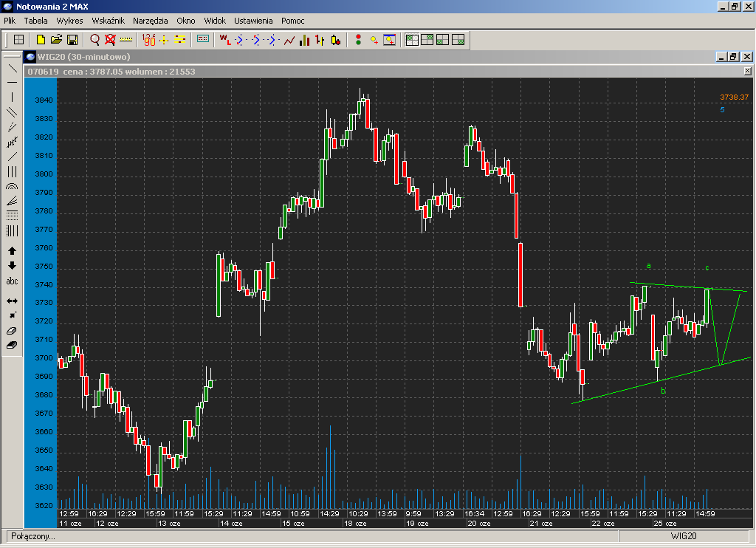Open a file with the folder icon
756x548 pixels.
click(57, 39)
